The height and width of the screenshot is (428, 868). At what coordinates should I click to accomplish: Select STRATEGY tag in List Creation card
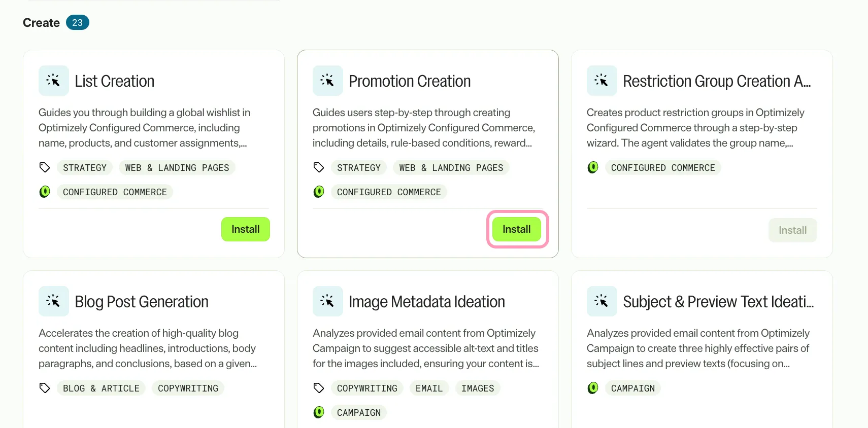85,167
